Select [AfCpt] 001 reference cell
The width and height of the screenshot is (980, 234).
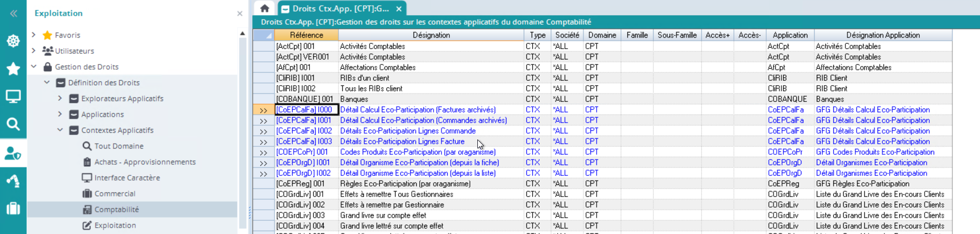click(x=307, y=68)
